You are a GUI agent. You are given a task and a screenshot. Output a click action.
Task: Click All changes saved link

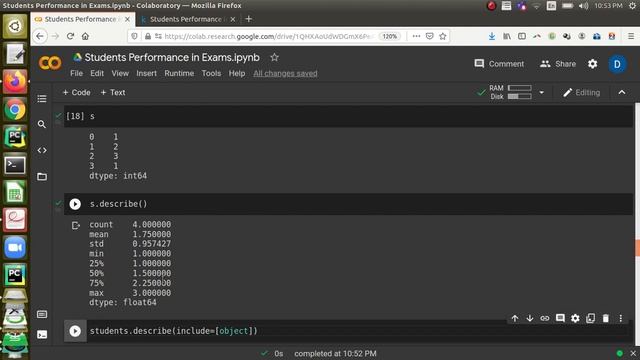pyautogui.click(x=285, y=73)
